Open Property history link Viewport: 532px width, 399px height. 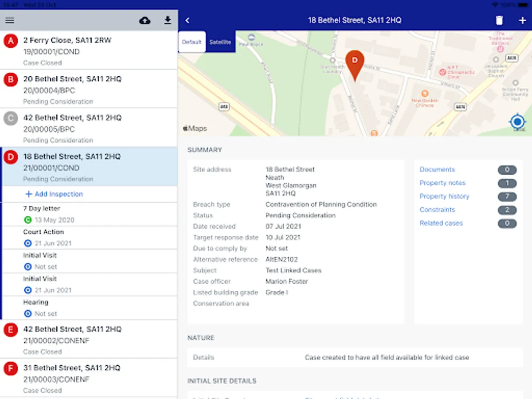(x=444, y=196)
